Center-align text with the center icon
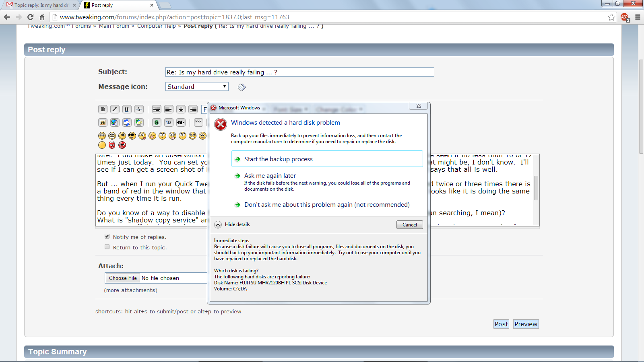644x362 pixels. (181, 109)
